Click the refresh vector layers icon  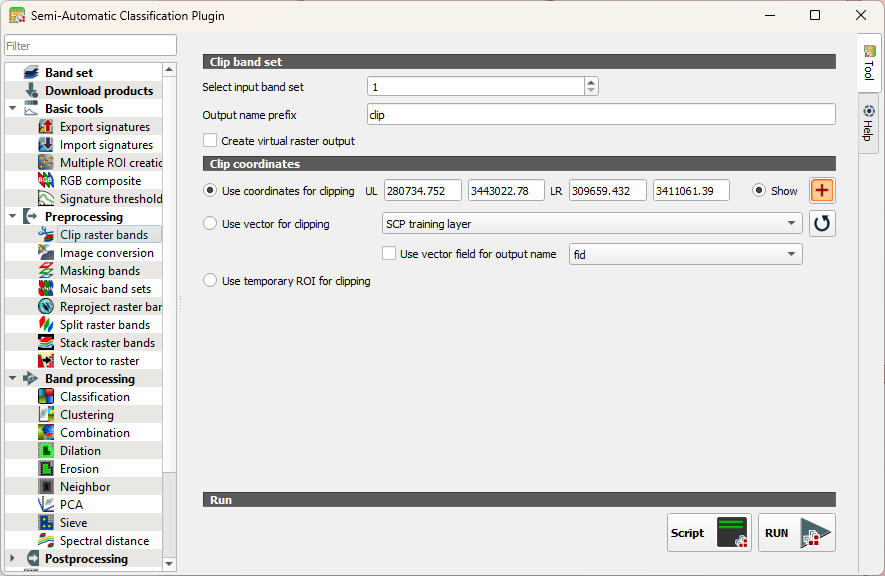pyautogui.click(x=822, y=223)
